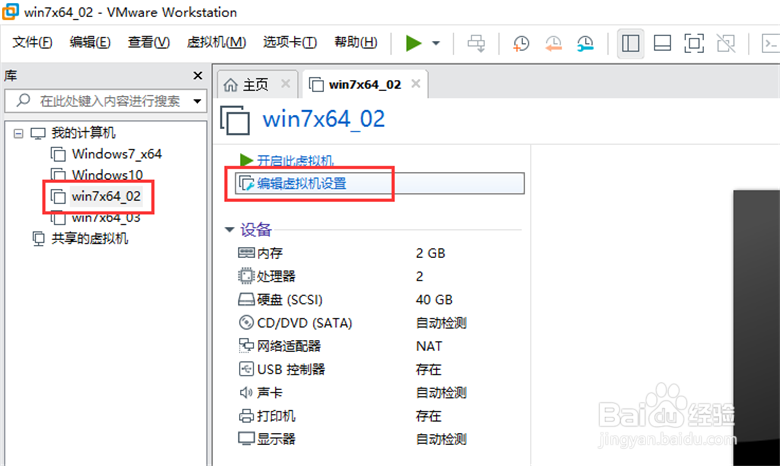Click the 声卡 sound card row
Image resolution: width=780 pixels, height=466 pixels.
[352, 392]
